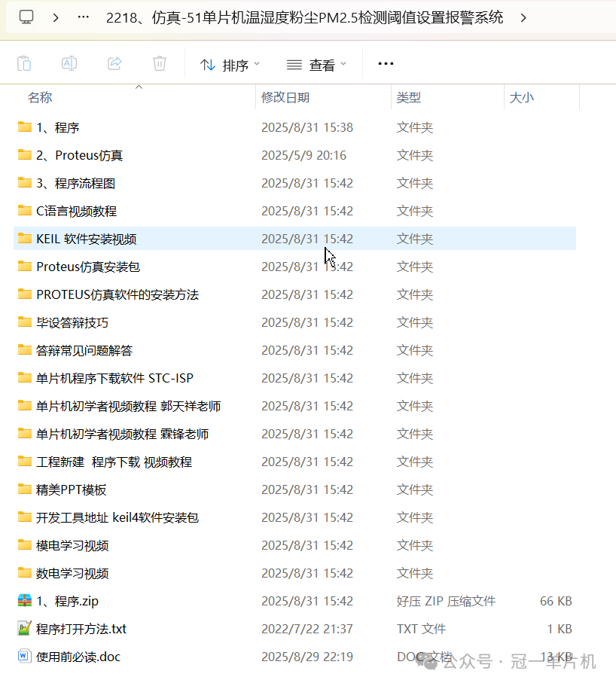Open the toolbar's See more ellipsis menu
Screen dimensions: 616x686
coord(386,64)
